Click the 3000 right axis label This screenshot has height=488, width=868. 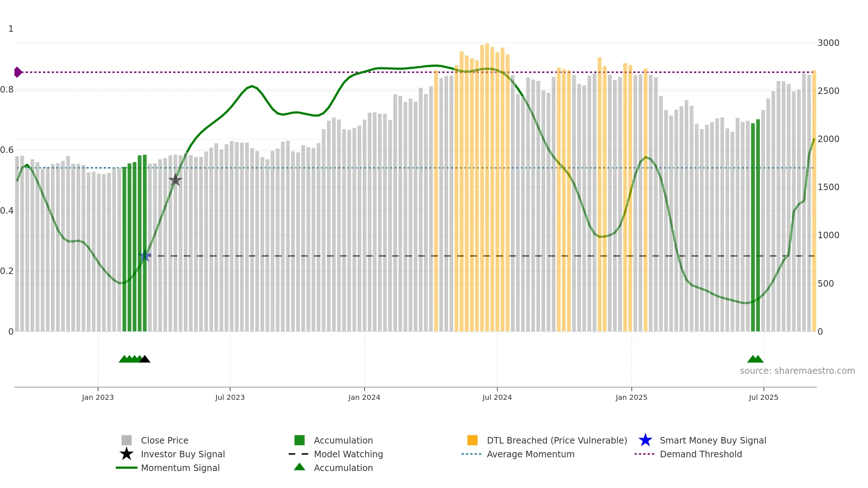pos(828,43)
